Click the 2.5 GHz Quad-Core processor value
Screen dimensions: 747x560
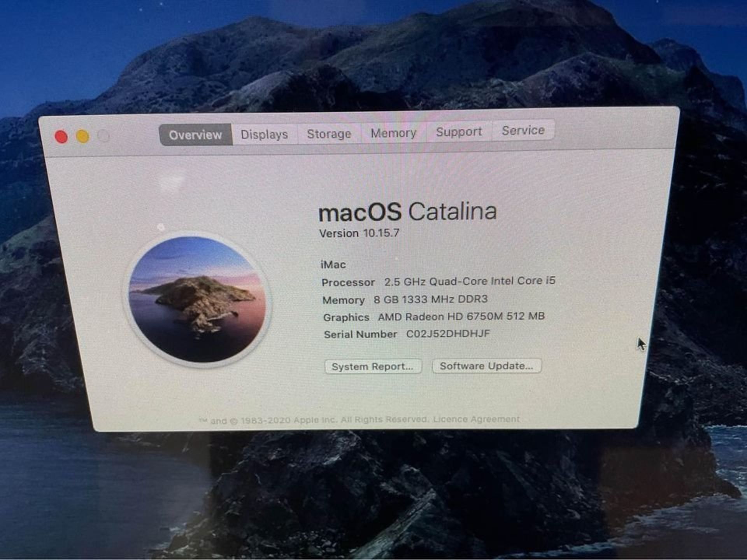tap(470, 281)
